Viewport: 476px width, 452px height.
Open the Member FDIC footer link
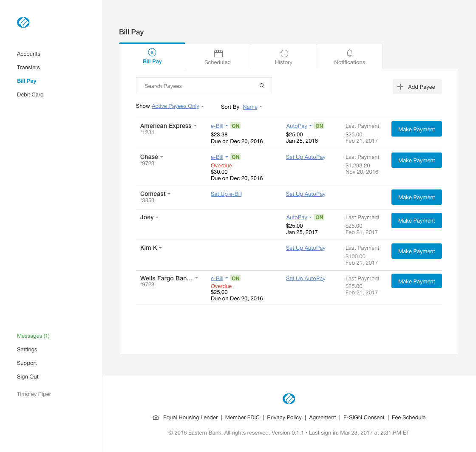[x=242, y=418]
